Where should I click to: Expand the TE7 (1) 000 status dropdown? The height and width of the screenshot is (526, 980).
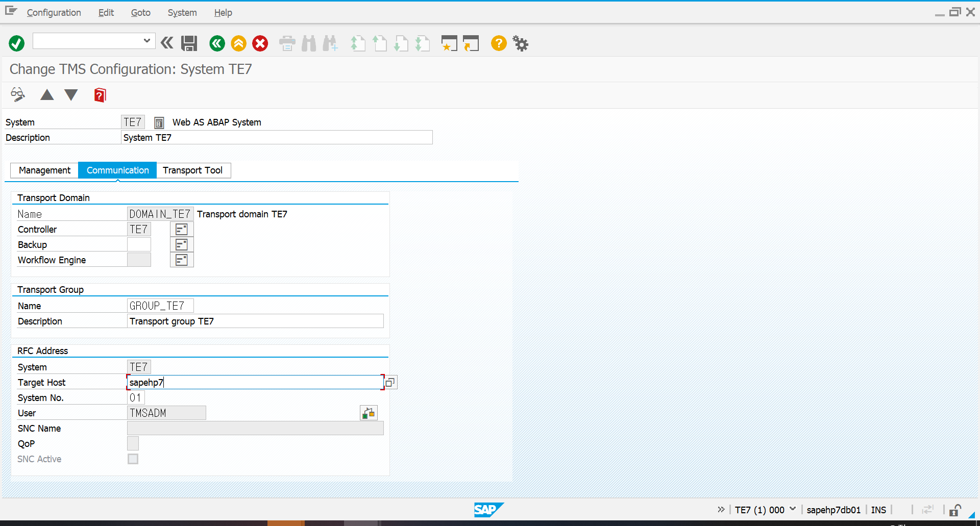(793, 509)
